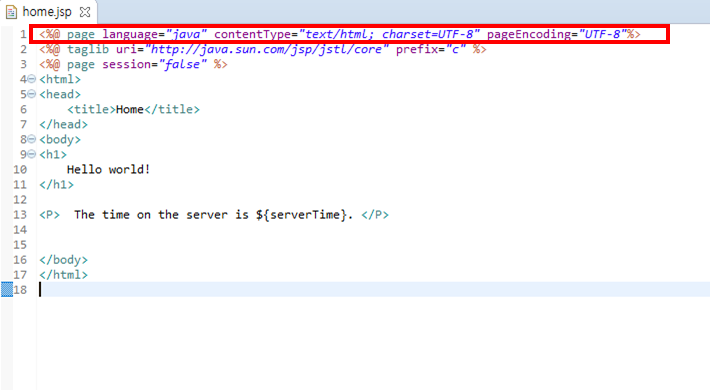
Task: Place cursor in 'Hello world!' text
Action: (x=108, y=169)
